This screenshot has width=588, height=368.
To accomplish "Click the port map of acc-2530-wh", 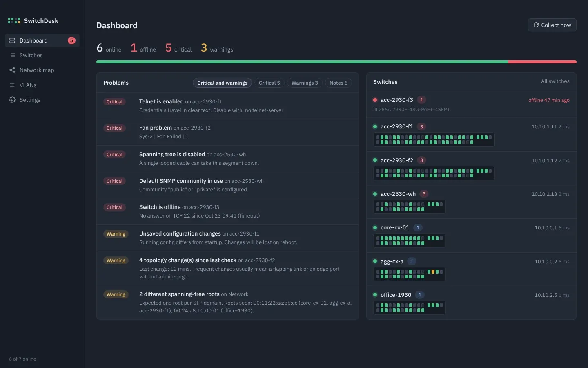I will coord(409,207).
